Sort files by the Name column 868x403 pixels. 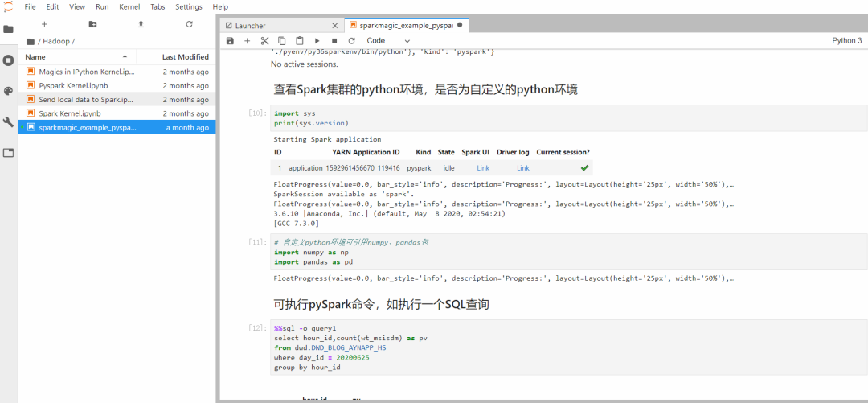pyautogui.click(x=77, y=56)
